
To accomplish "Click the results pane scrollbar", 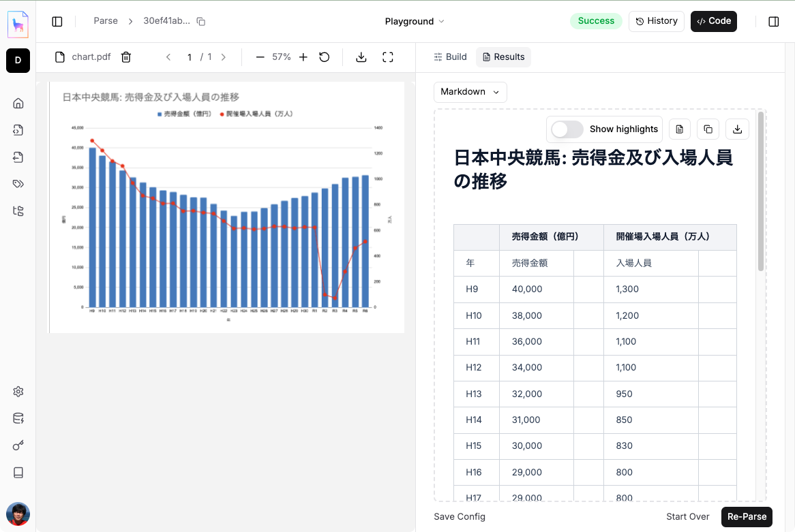I will [760, 191].
